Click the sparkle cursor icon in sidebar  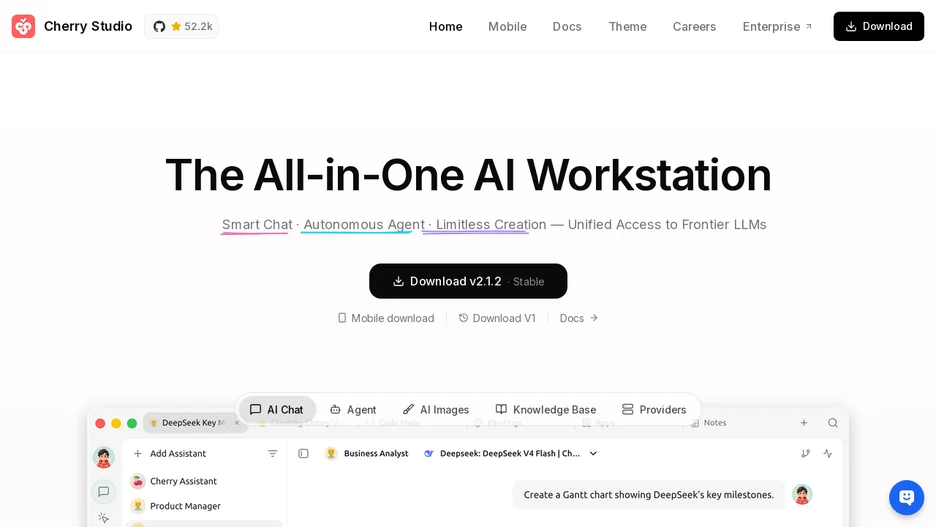pyautogui.click(x=103, y=517)
